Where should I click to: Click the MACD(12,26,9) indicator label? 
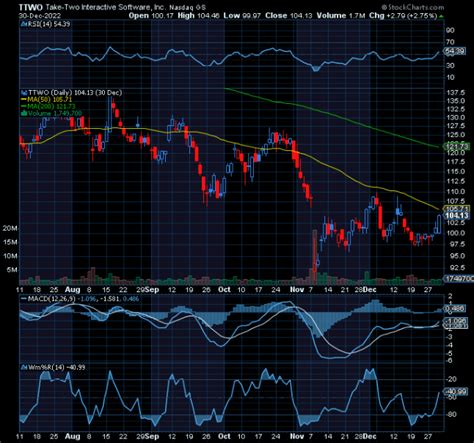point(51,299)
